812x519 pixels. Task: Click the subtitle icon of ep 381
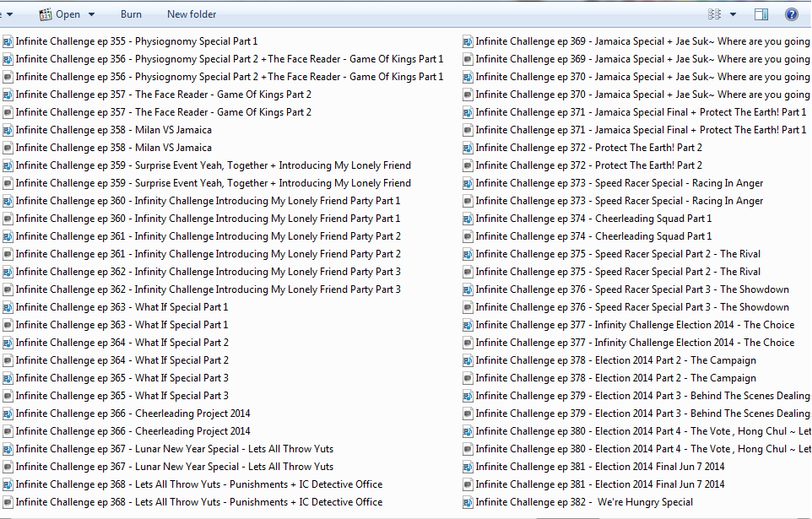coord(468,484)
